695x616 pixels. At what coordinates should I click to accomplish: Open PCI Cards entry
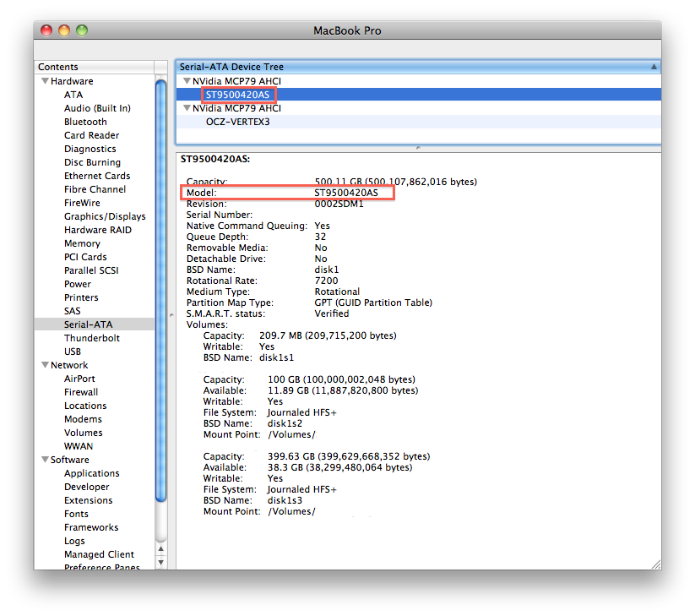click(85, 257)
